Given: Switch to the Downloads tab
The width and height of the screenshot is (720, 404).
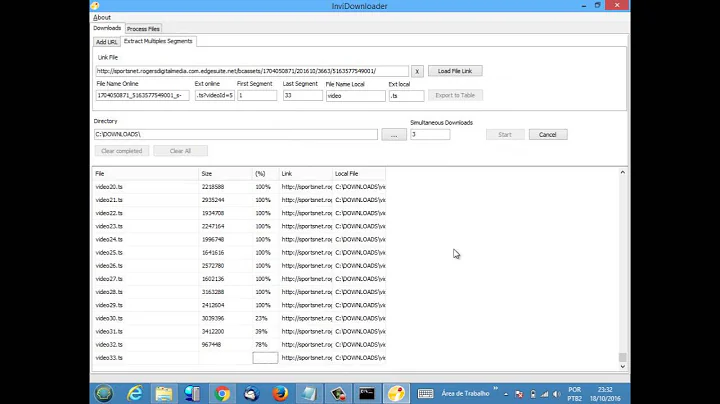Looking at the screenshot, I should click(107, 28).
